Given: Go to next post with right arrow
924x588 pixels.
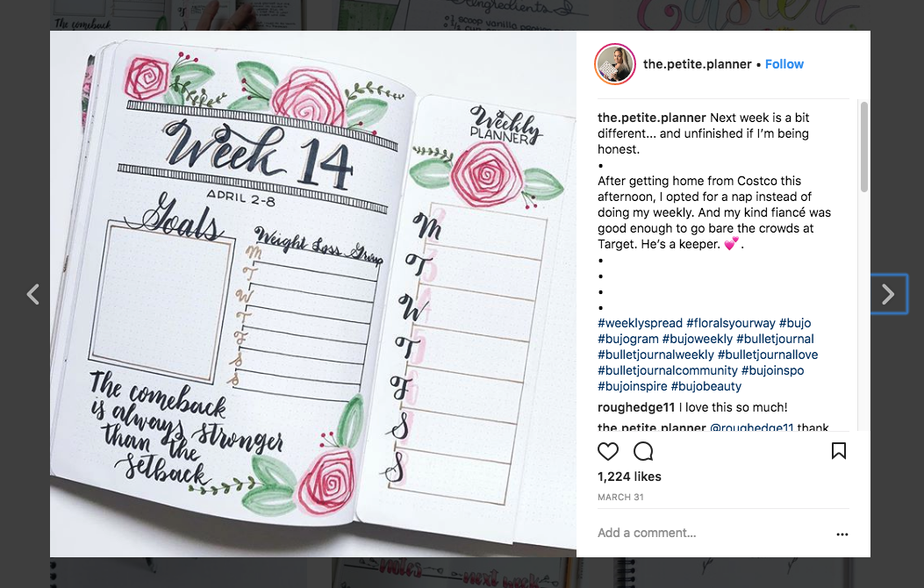Looking at the screenshot, I should point(888,294).
